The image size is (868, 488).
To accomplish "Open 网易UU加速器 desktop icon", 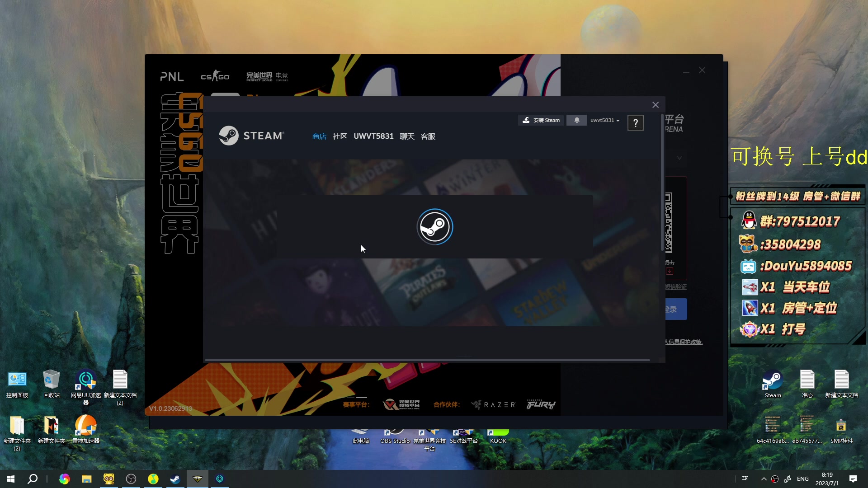I will point(86,387).
